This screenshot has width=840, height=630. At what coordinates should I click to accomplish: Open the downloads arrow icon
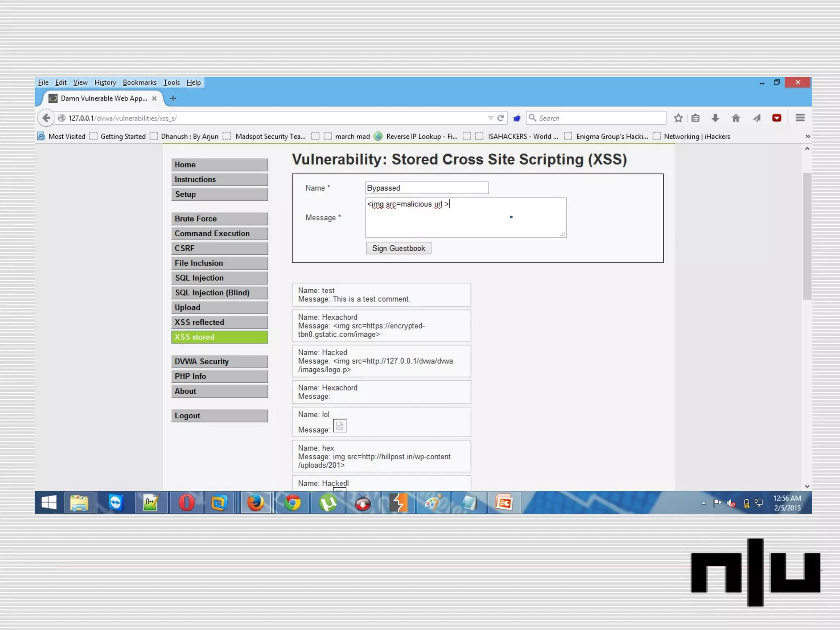click(715, 118)
